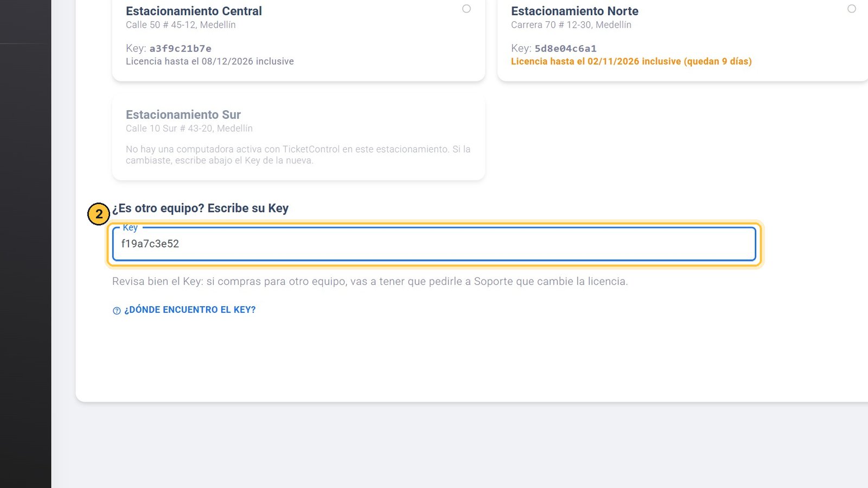
Task: Click the help question-mark icon
Action: tap(117, 310)
